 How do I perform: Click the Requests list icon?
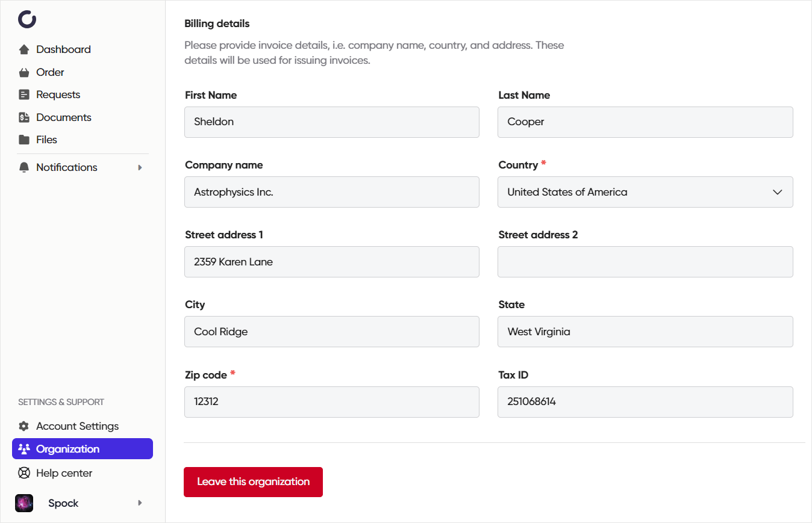[24, 94]
